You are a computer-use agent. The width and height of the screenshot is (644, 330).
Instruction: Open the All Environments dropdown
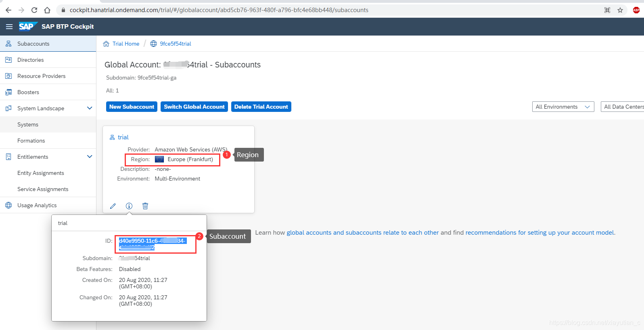click(x=563, y=107)
